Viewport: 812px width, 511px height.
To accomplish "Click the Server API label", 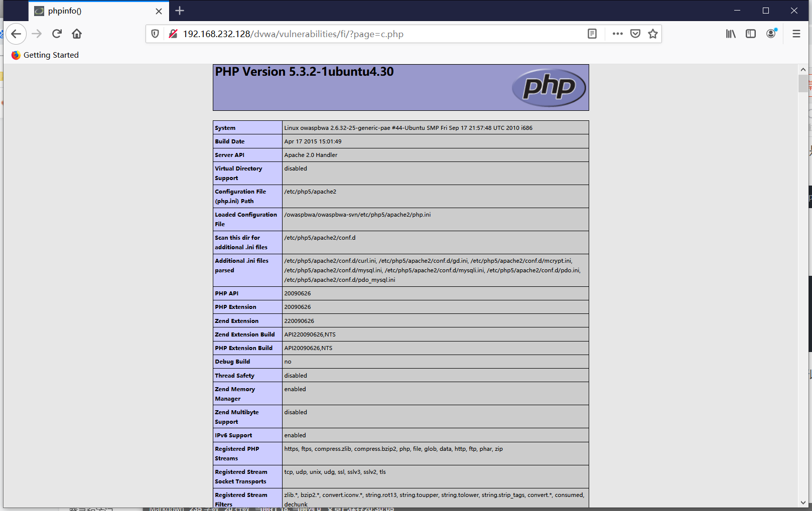I will pos(229,155).
